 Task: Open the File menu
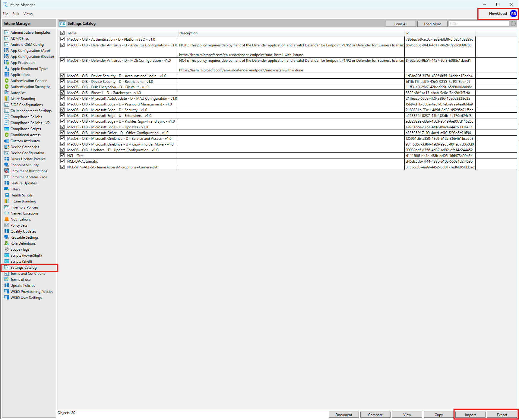tap(5, 14)
